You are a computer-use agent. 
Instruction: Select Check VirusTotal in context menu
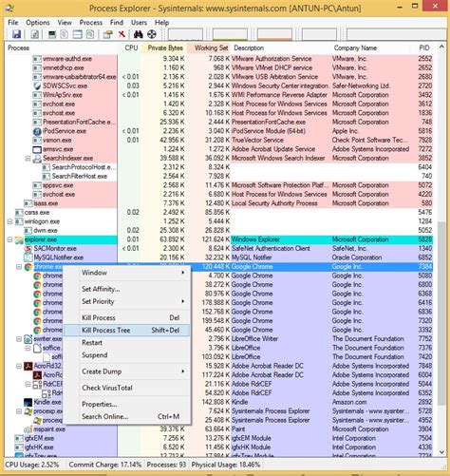click(x=107, y=388)
